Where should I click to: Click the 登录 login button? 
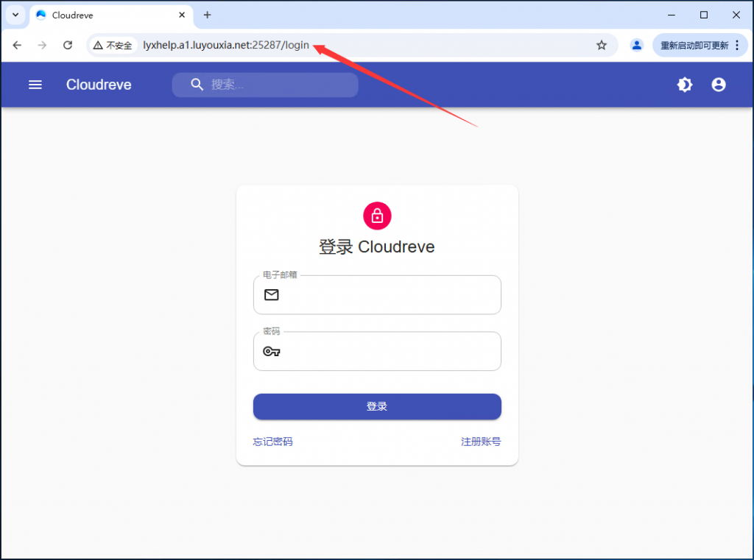point(376,406)
